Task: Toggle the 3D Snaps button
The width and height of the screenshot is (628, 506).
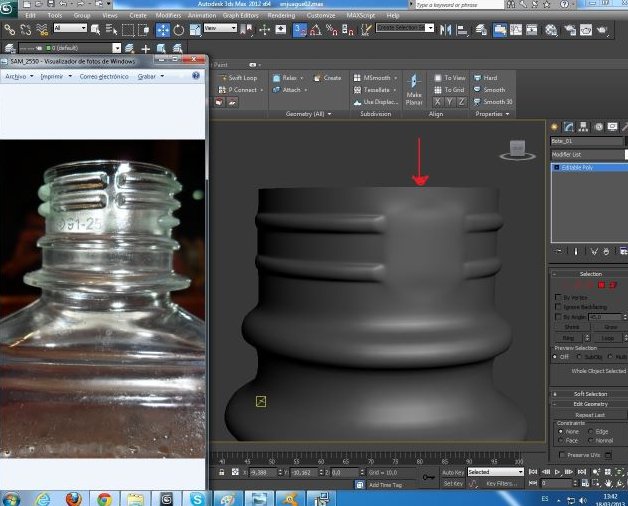Action: click(300, 30)
